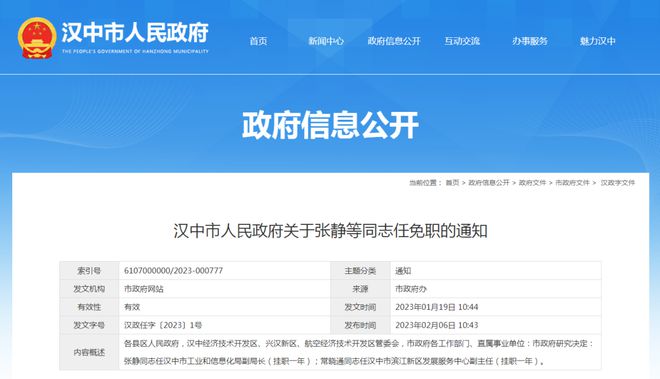
Task: Open the 互动交流 navigation menu
Action: point(462,41)
